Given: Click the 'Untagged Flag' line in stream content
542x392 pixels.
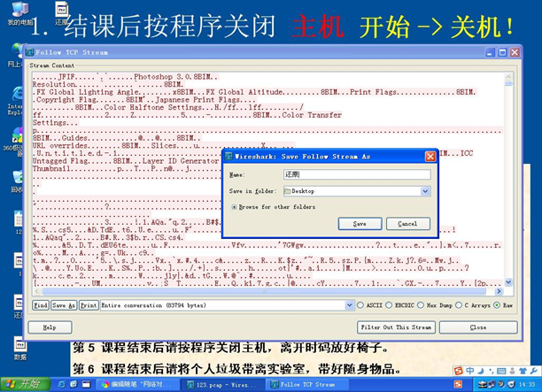Looking at the screenshot, I should 126,161.
